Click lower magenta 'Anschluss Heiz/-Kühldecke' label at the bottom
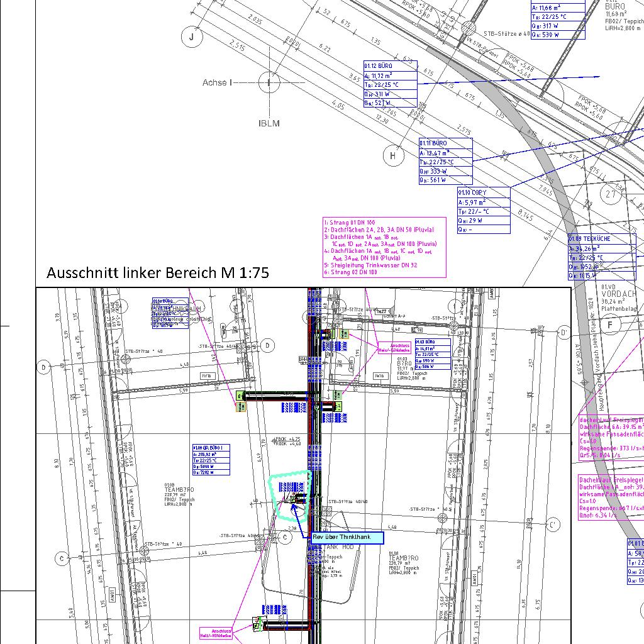Viewport: 644px width, 644px height. click(x=216, y=633)
